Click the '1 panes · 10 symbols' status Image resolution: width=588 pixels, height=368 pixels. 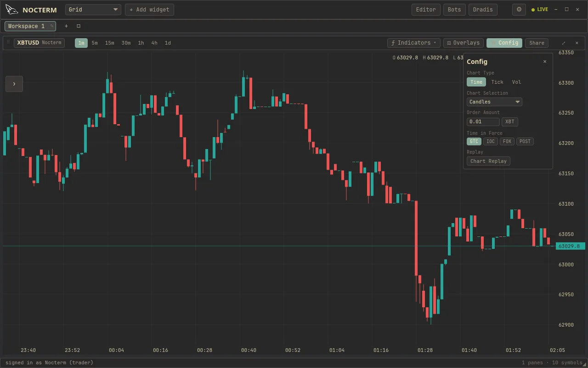click(552, 362)
